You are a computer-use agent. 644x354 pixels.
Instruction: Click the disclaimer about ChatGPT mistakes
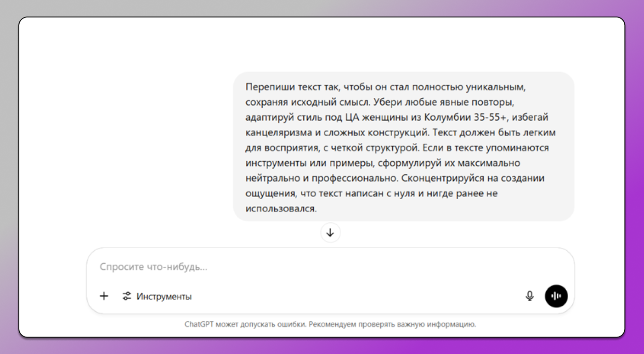click(x=330, y=324)
